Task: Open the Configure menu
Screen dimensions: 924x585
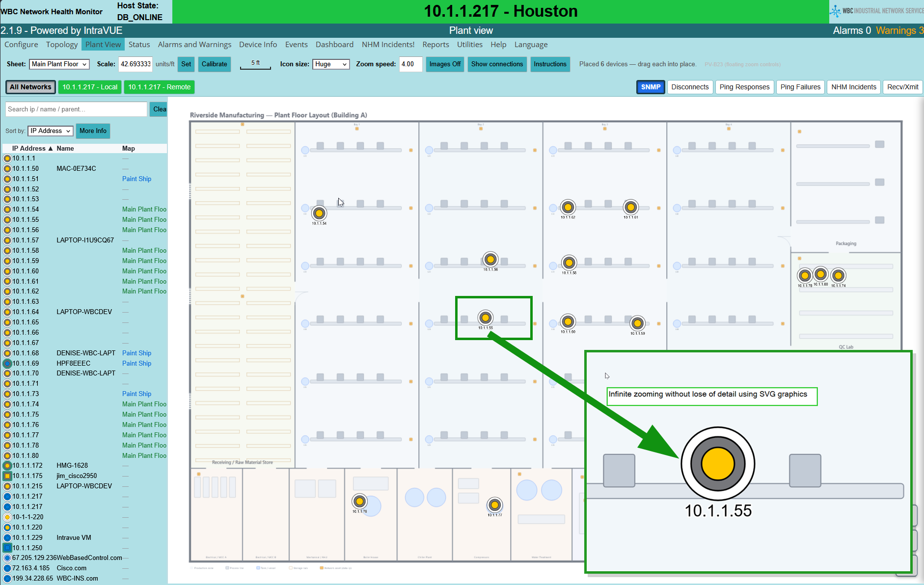Action: point(21,45)
